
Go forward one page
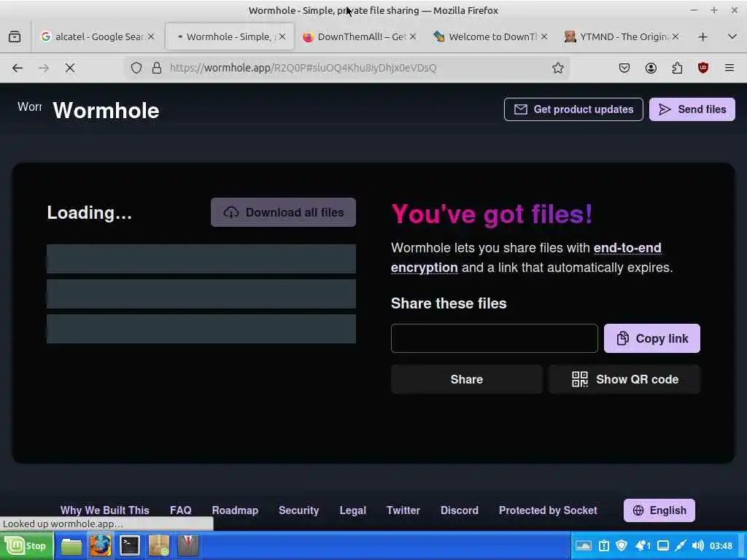point(44,68)
